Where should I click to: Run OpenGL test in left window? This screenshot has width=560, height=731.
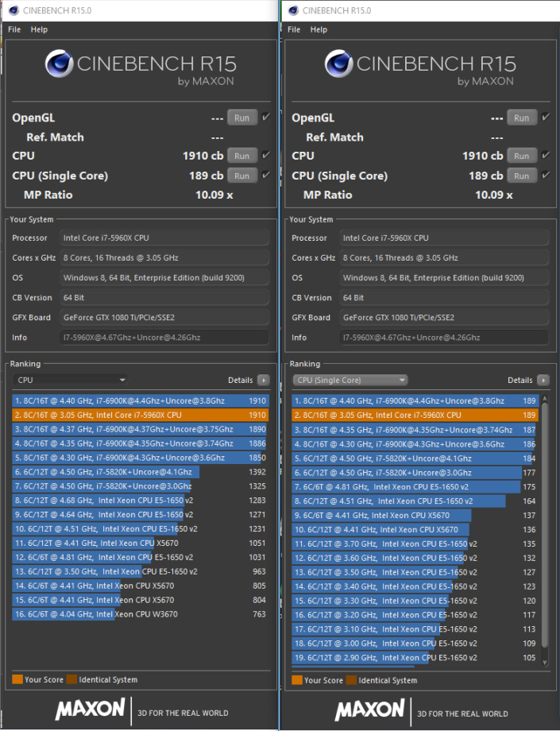[x=241, y=118]
